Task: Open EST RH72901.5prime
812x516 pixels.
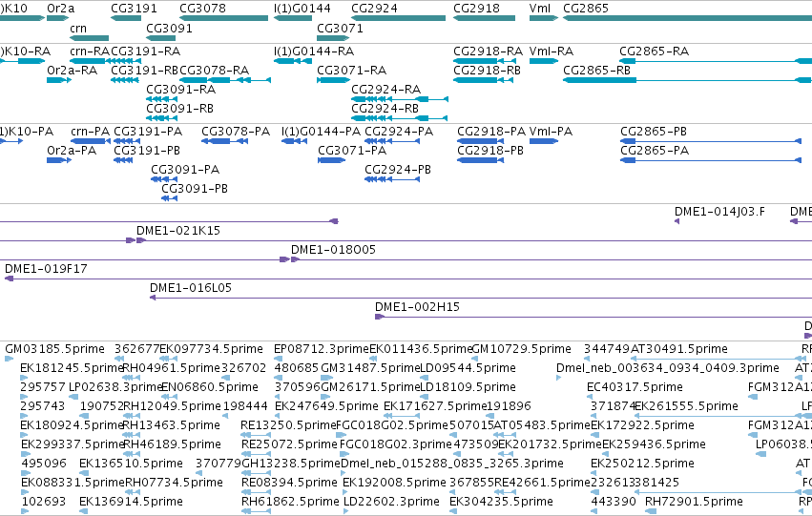Action: tap(694, 502)
